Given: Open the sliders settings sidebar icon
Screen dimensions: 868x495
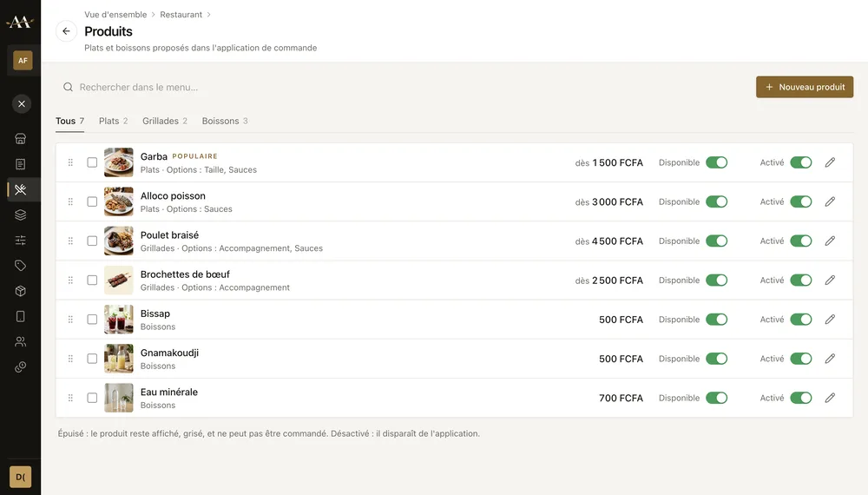Looking at the screenshot, I should (x=21, y=241).
